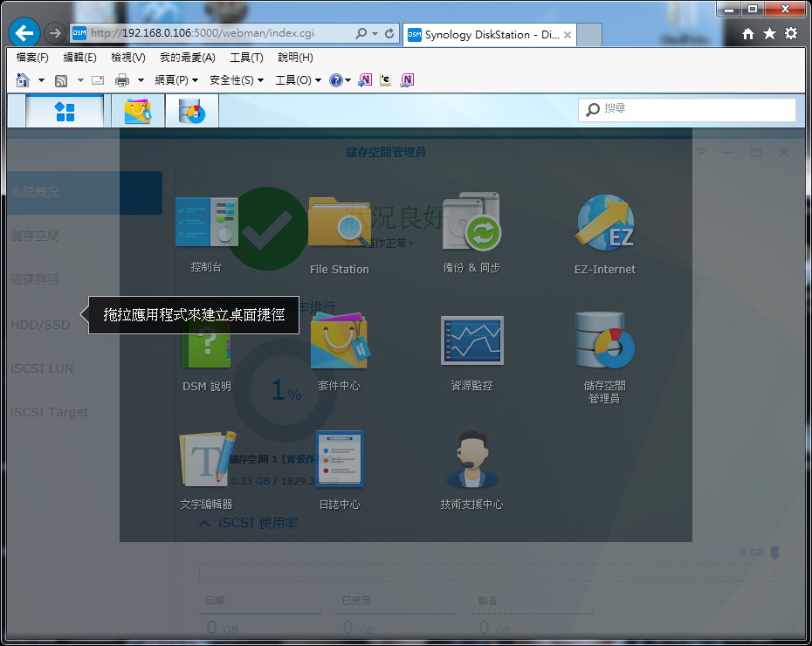Open Support Center (技術支援中心)
The height and width of the screenshot is (646, 812).
tap(471, 458)
